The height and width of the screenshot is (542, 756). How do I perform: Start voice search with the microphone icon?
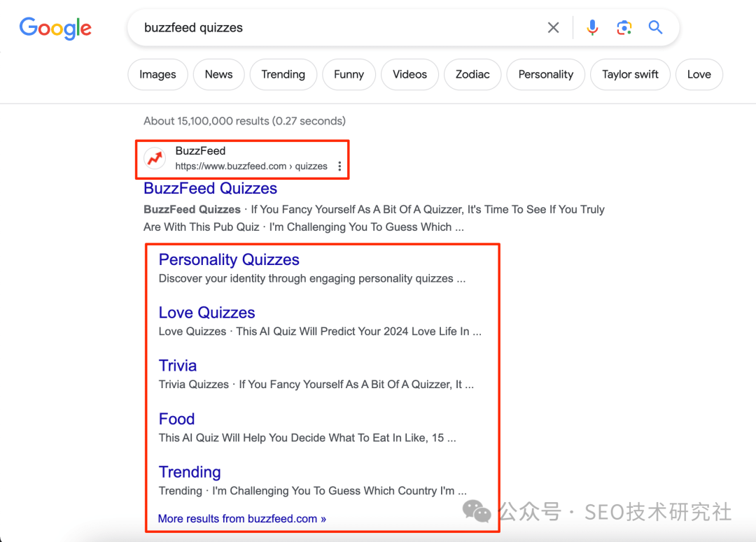tap(592, 27)
